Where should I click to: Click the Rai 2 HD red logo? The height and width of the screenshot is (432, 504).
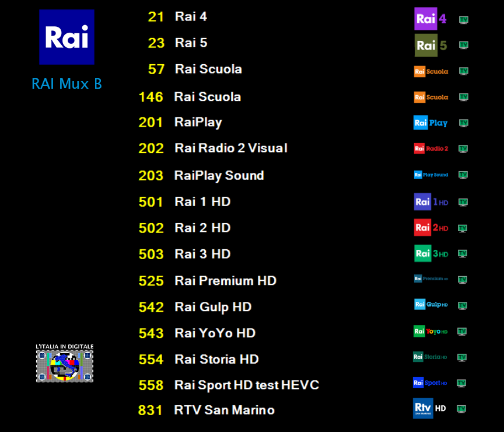point(430,228)
